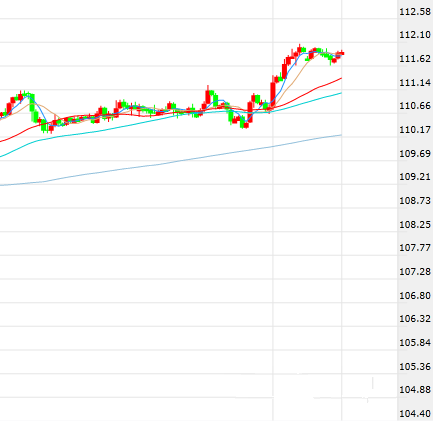Select the 105.36 price axis value
This screenshot has height=421, width=433.
(415, 367)
